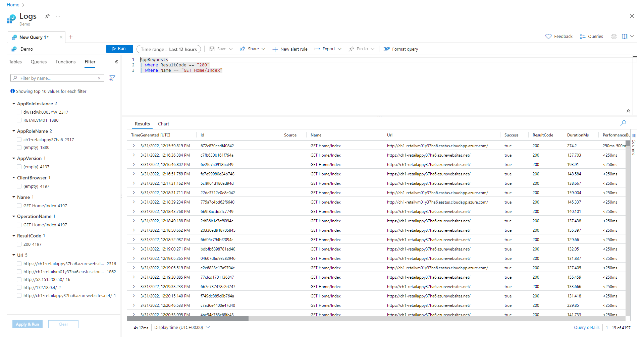This screenshot has height=337, width=644.
Task: Check the dw1sdwk0003YW AppRoleInstance filter
Action: click(19, 112)
